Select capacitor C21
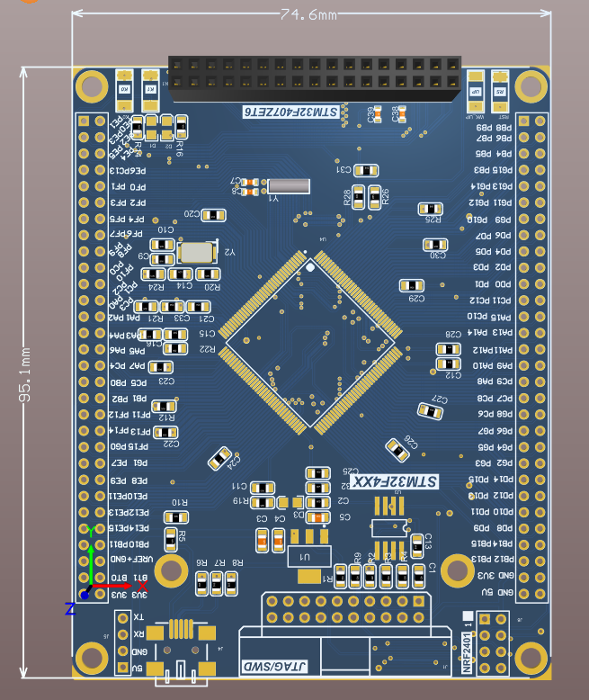This screenshot has width=589, height=700. point(198,307)
